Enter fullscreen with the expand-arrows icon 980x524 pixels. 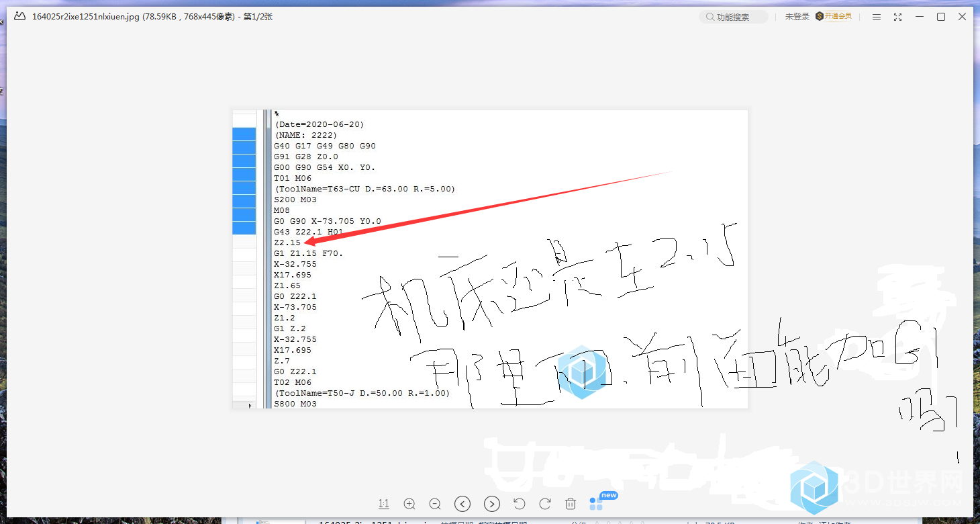898,17
